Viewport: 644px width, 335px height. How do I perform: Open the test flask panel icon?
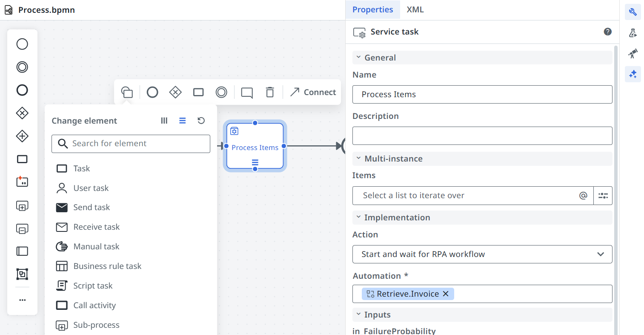pos(633,33)
